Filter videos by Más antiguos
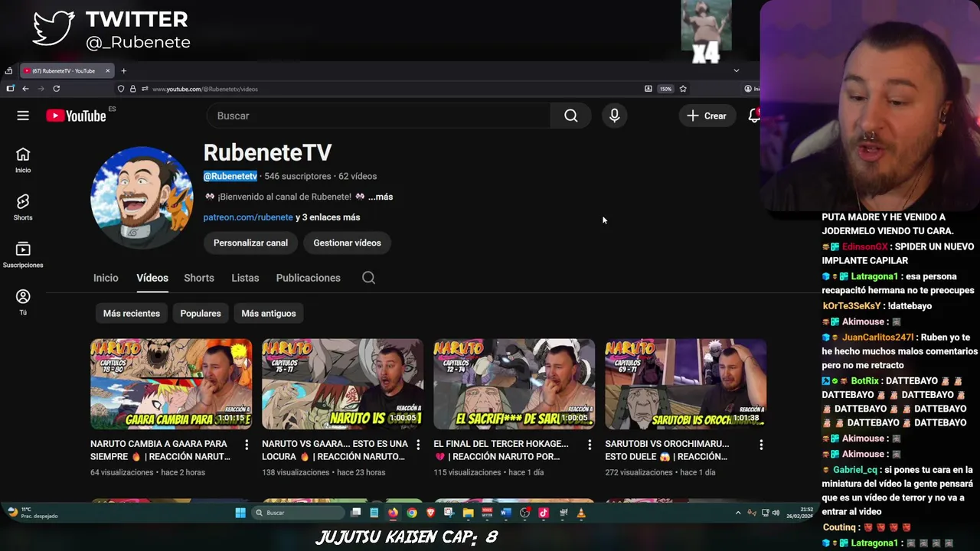This screenshot has height=551, width=980. tap(269, 313)
